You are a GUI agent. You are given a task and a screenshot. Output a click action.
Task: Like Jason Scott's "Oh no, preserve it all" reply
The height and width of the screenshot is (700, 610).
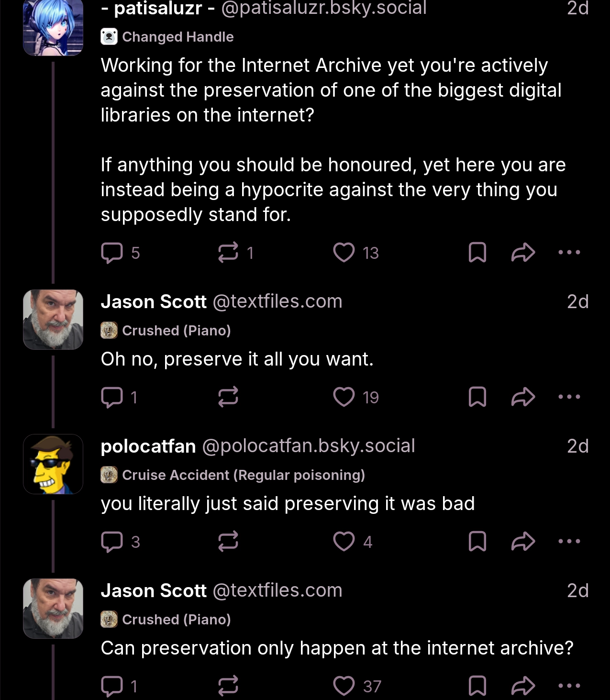click(x=344, y=396)
